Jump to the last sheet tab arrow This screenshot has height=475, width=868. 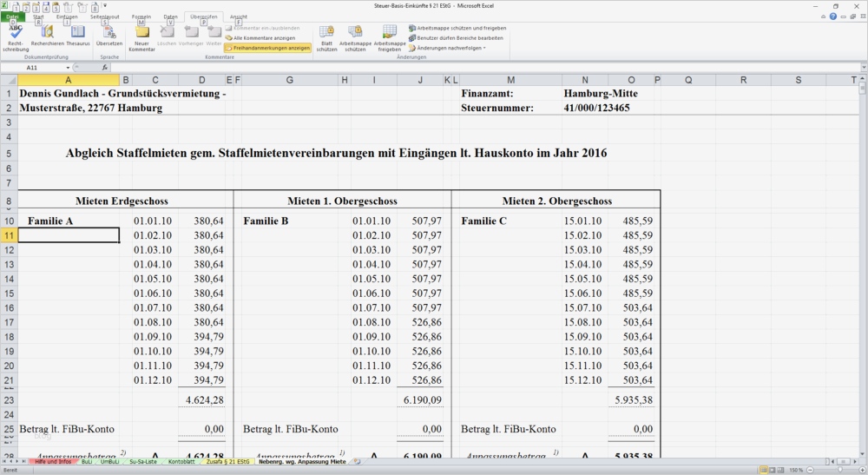[23, 461]
